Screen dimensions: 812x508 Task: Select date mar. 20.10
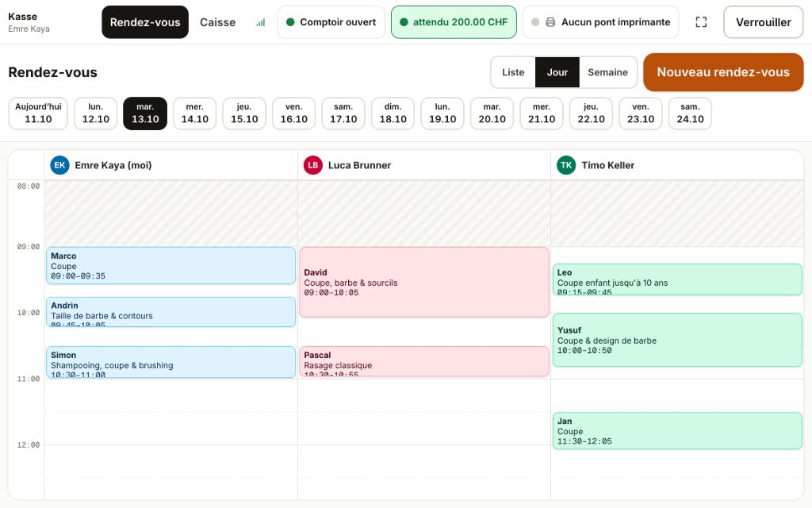click(x=492, y=113)
